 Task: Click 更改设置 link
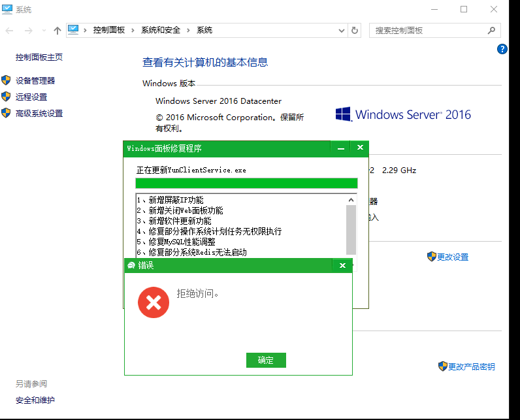tap(452, 257)
